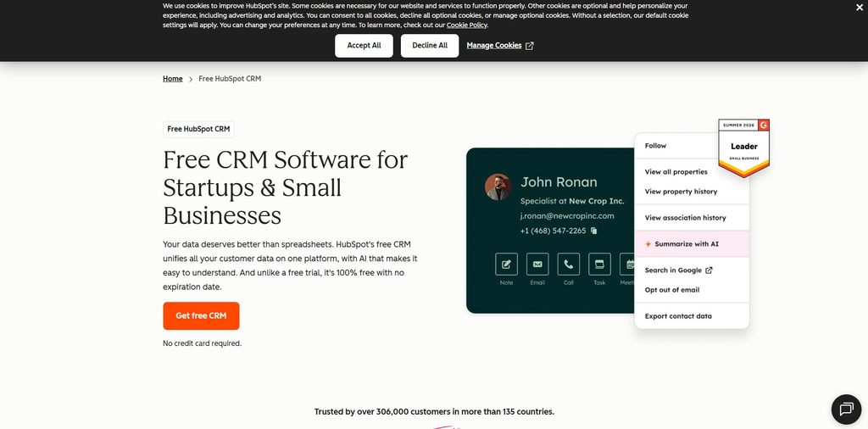Image resolution: width=868 pixels, height=429 pixels.
Task: Go to Home breadcrumb link
Action: click(173, 79)
